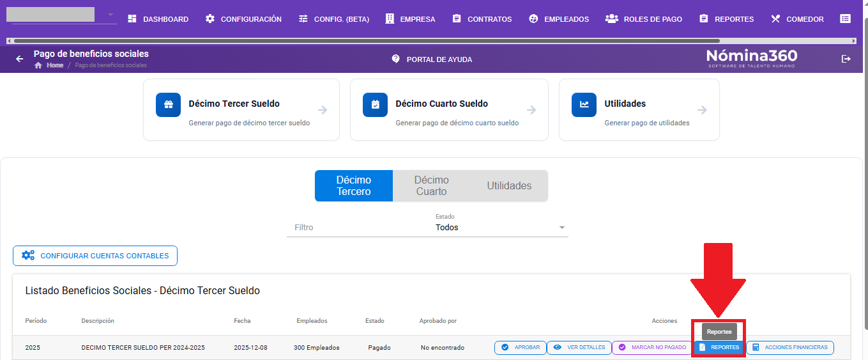The width and height of the screenshot is (868, 360).
Task: Click the Comedor utensils icon
Action: tap(775, 19)
